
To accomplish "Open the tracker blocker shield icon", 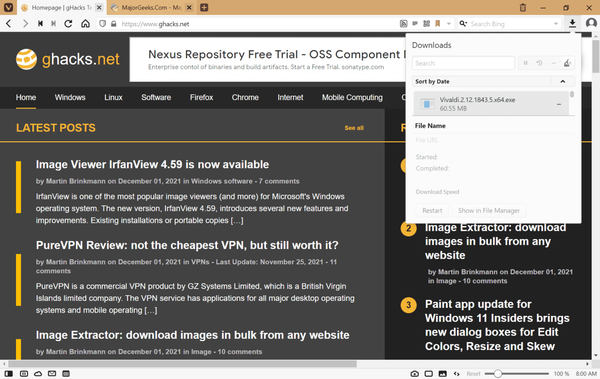I will pos(103,24).
